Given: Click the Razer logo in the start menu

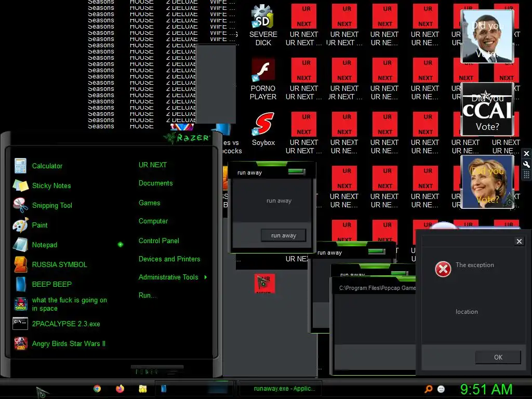Looking at the screenshot, I should click(187, 138).
